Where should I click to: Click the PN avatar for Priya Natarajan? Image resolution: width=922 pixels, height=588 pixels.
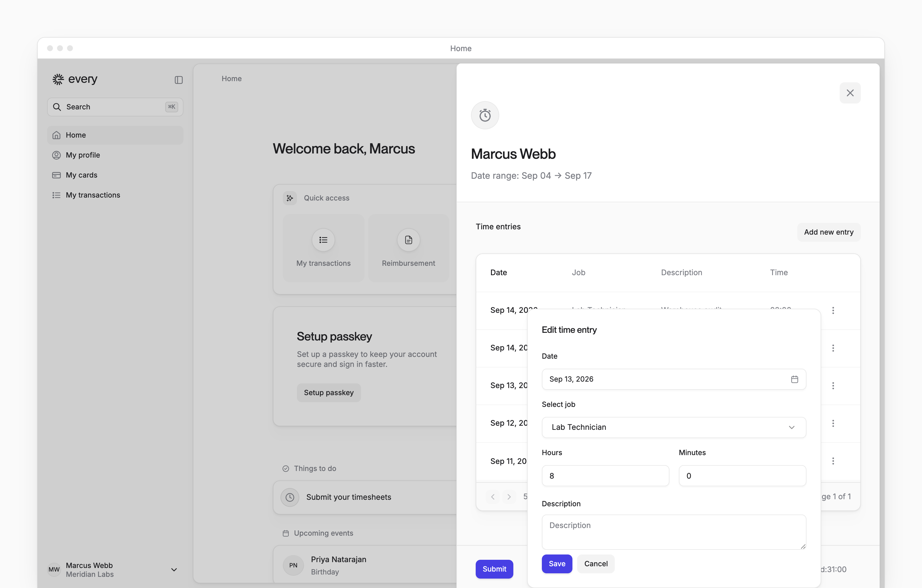[293, 565]
